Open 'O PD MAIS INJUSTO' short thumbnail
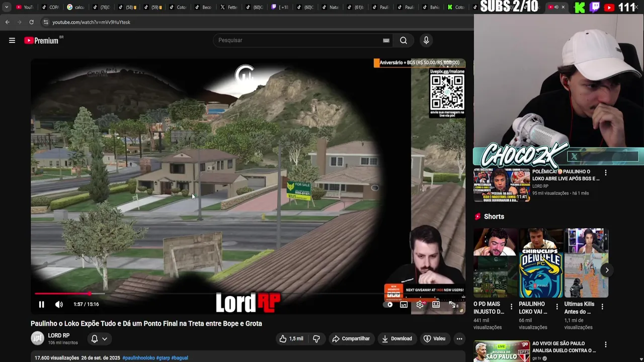 (495, 263)
